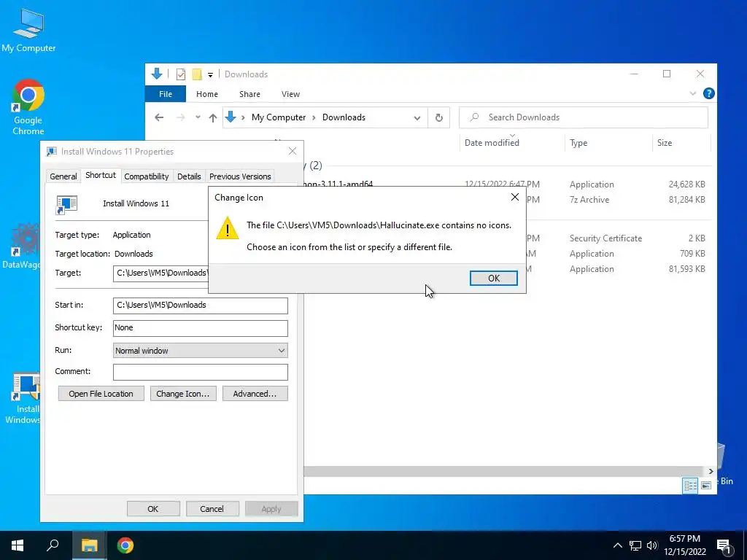Open the Previous Versions tab
Image resolution: width=747 pixels, height=560 pixels.
(240, 176)
